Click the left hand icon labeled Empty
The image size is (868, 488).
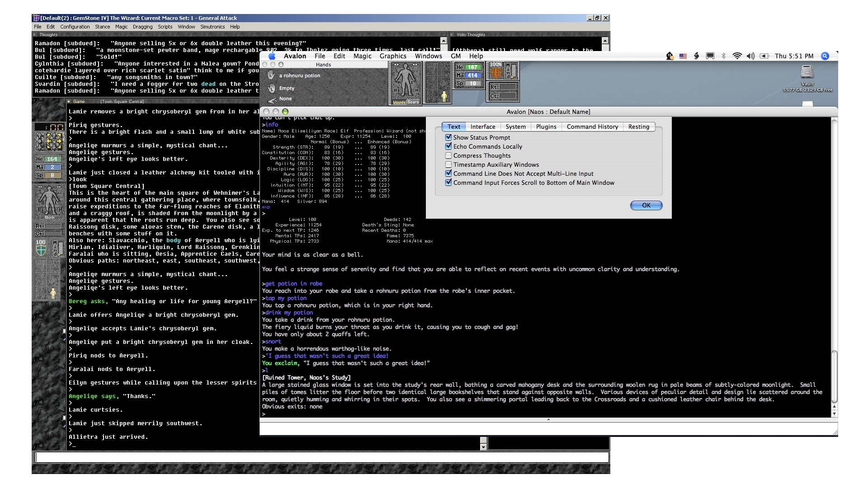tap(271, 88)
